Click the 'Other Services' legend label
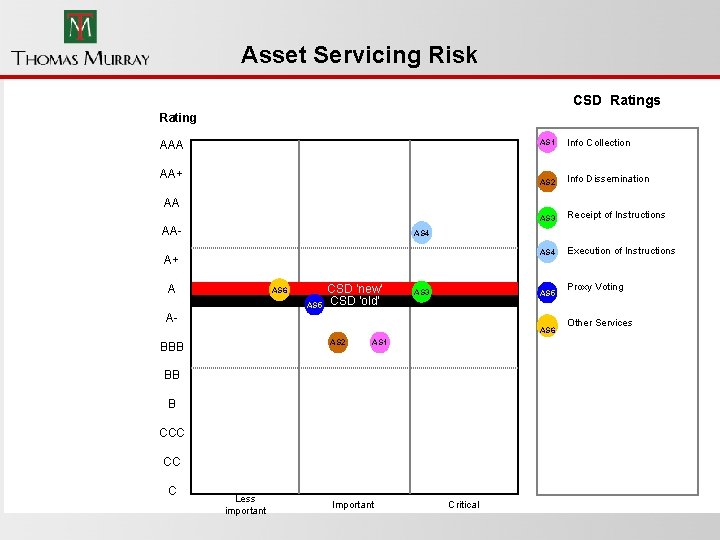Viewport: 720px width, 540px height. click(600, 323)
